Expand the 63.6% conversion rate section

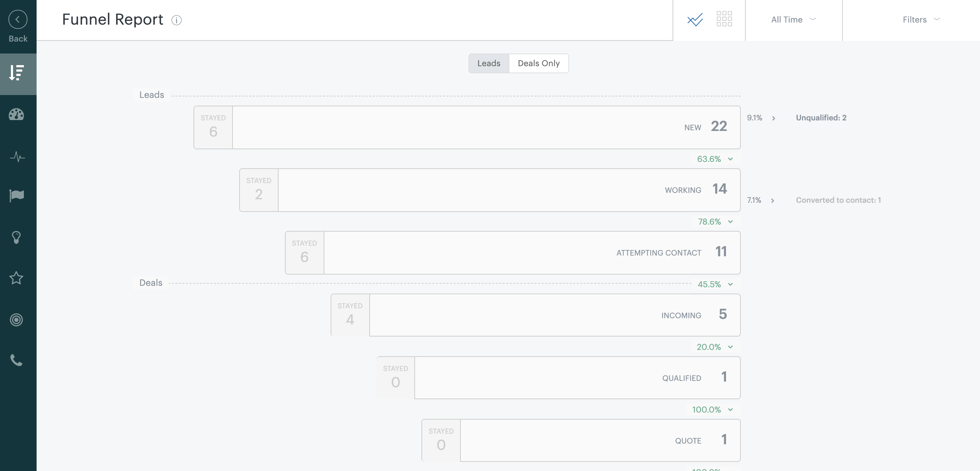click(730, 159)
